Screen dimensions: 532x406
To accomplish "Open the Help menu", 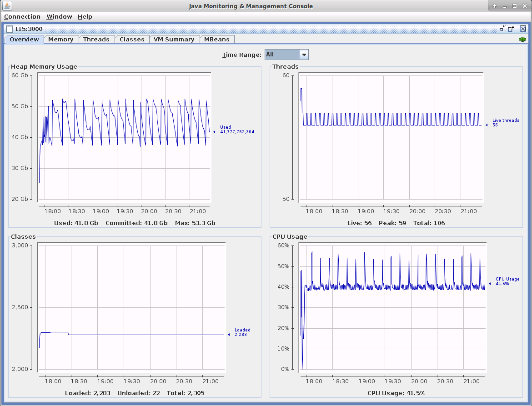I will pyautogui.click(x=85, y=17).
